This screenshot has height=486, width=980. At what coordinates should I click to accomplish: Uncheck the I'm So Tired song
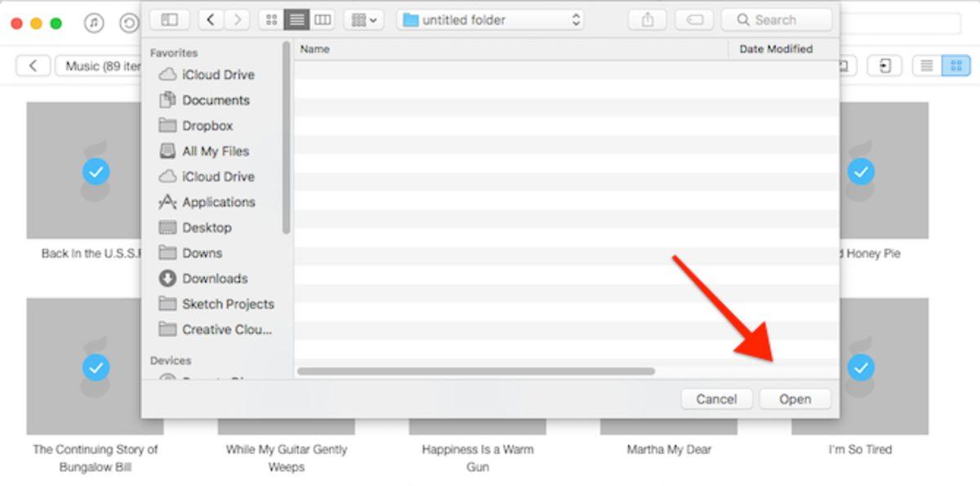(x=860, y=368)
